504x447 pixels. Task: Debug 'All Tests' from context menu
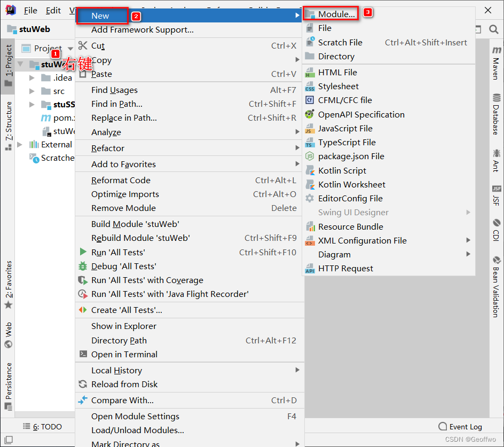[190, 266]
